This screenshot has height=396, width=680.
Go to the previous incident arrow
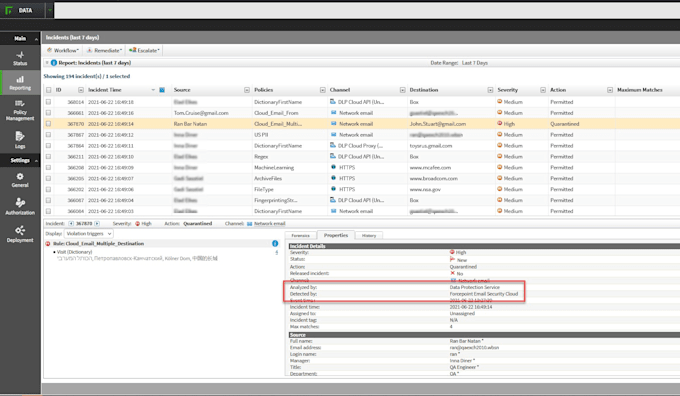click(71, 223)
